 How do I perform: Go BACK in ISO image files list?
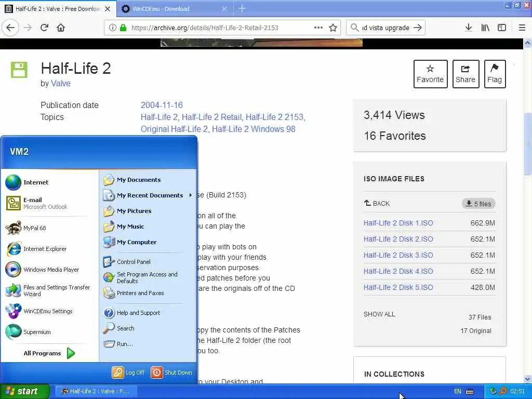[377, 203]
